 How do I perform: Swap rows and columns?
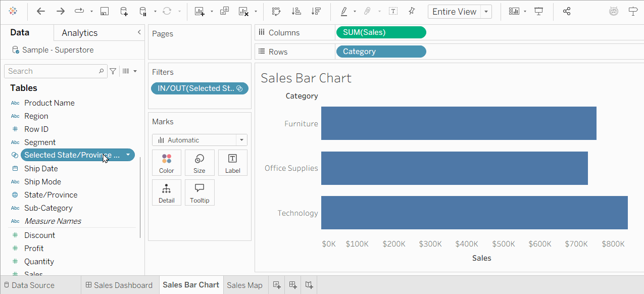tap(276, 11)
